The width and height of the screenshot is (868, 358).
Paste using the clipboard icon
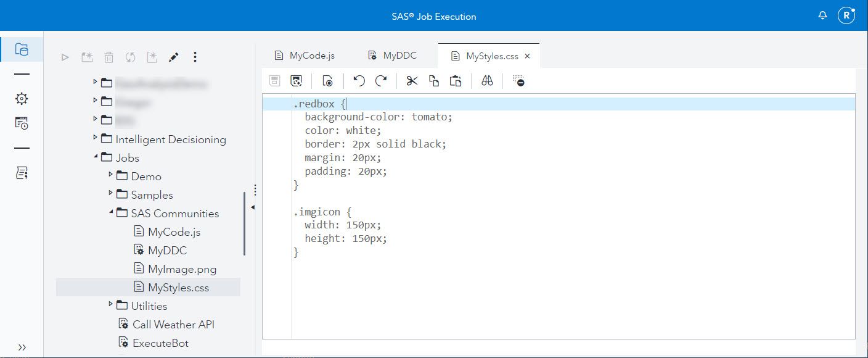click(x=456, y=81)
